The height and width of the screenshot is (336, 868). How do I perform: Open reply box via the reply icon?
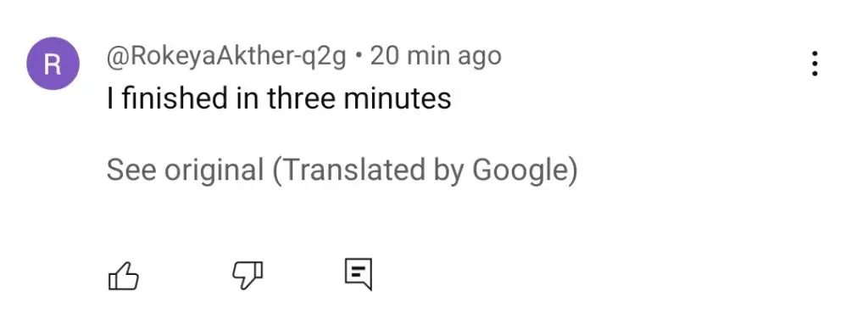point(359,274)
